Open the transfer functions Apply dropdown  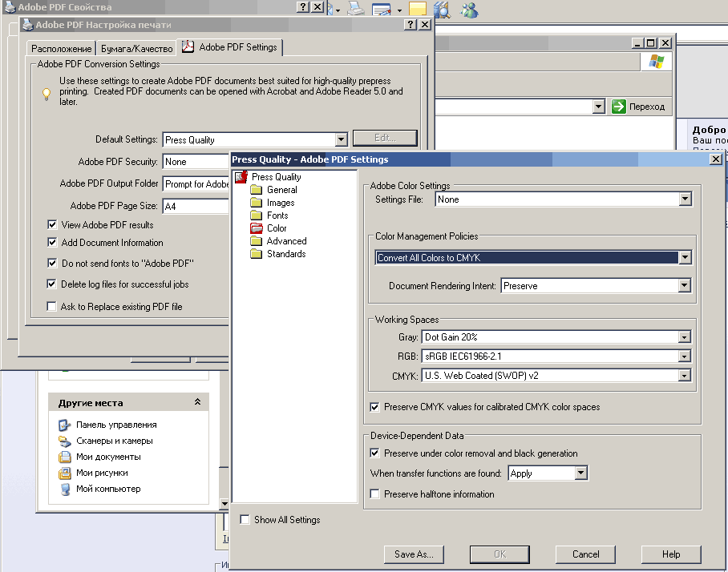click(x=580, y=473)
